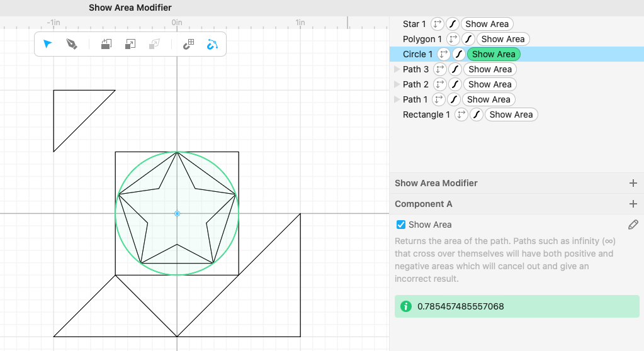644x351 pixels.
Task: Toggle Show Area tag on Rectangle 1
Action: (x=511, y=114)
